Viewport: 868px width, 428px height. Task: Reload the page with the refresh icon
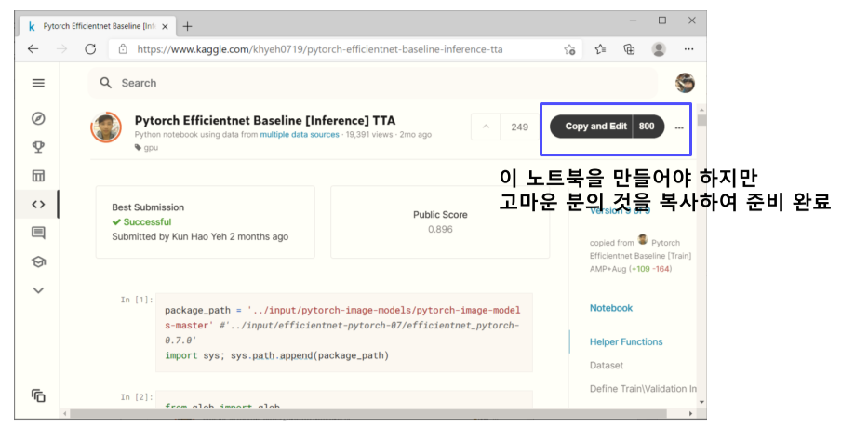[90, 49]
